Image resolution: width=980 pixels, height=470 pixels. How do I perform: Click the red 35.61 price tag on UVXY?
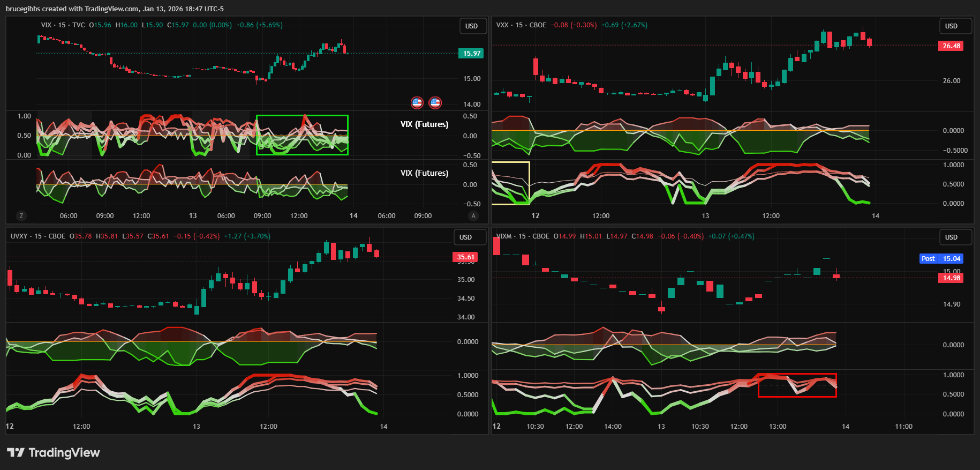click(465, 257)
